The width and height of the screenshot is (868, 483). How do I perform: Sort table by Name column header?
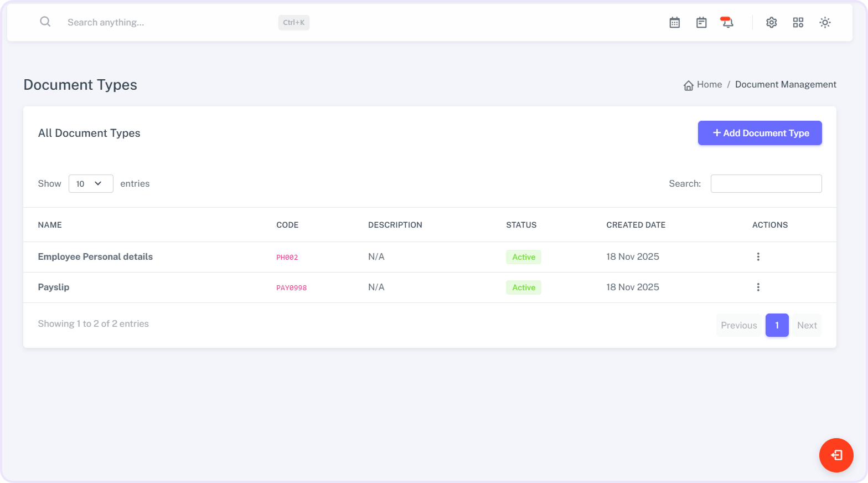50,225
